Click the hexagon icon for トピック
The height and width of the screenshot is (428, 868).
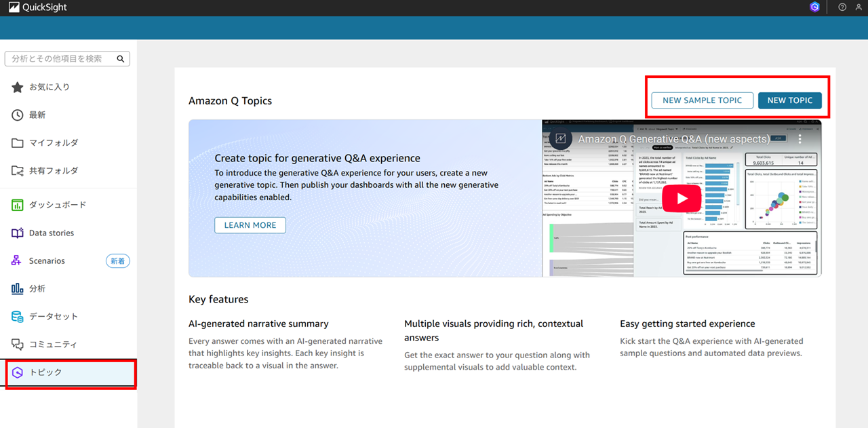pyautogui.click(x=18, y=372)
